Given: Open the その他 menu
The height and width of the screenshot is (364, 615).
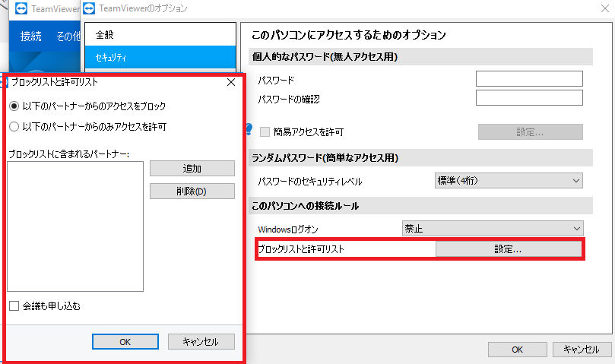Looking at the screenshot, I should coord(68,36).
